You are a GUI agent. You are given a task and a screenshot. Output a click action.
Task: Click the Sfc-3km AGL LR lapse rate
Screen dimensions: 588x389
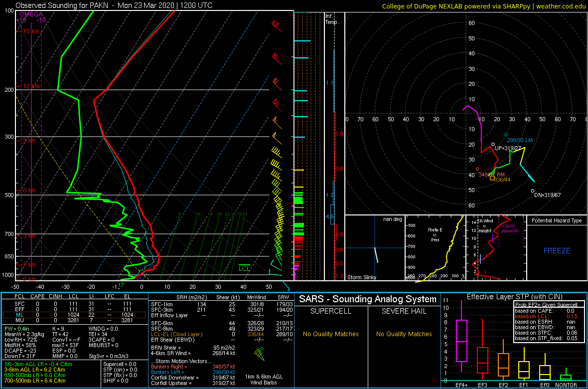38,365
